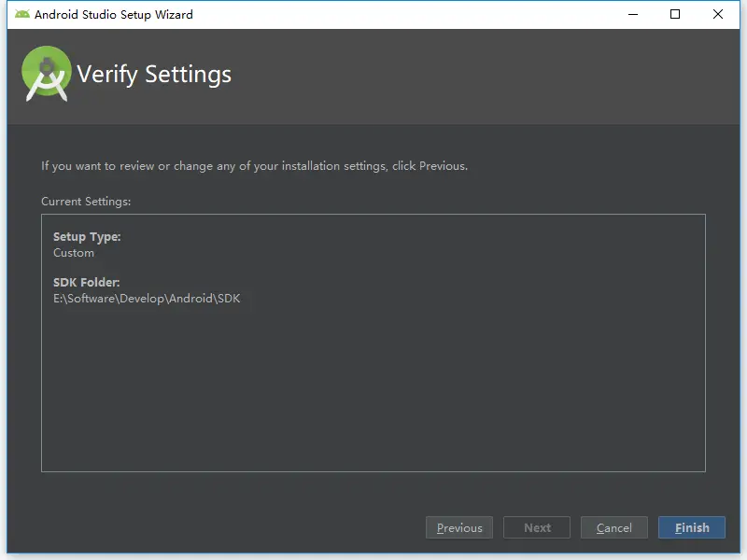Cancel the setup wizard
Screen dimensions: 747x560
[614, 527]
